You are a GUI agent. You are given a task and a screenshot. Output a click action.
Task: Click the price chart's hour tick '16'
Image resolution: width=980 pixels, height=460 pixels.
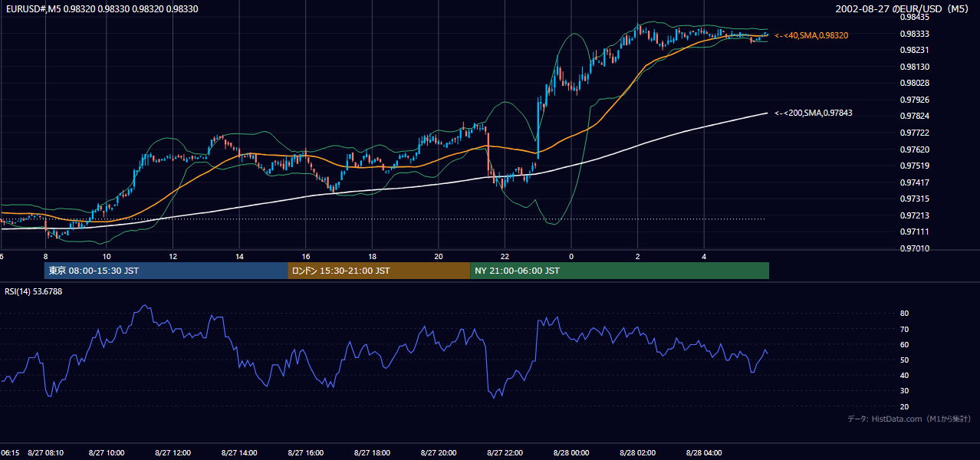pos(306,257)
